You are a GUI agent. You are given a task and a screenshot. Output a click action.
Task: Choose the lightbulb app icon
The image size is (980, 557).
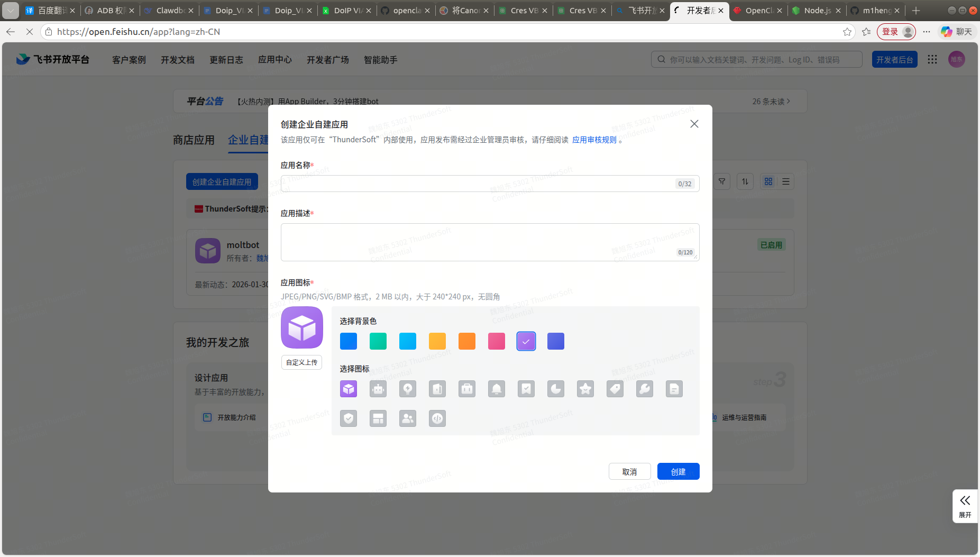407,389
